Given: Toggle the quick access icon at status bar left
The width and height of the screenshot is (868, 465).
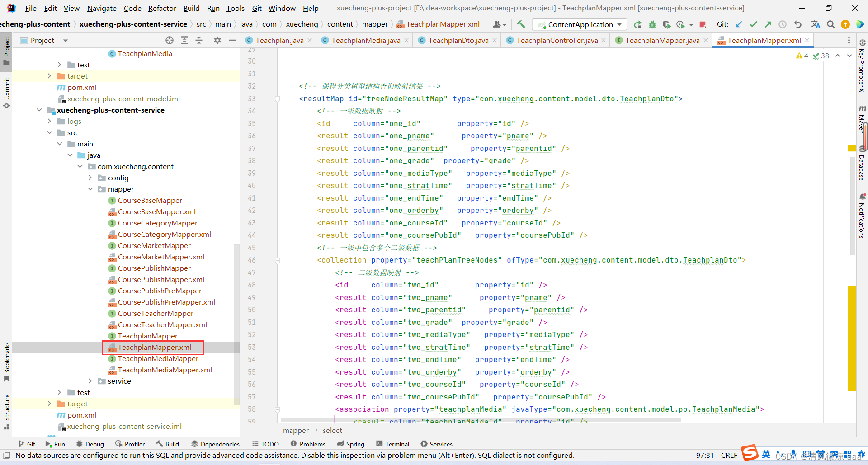Looking at the screenshot, I should tap(7, 455).
